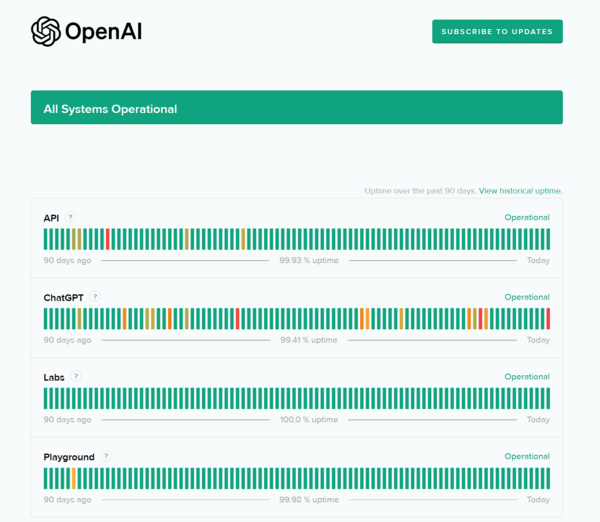Click the Operational status for API

click(x=526, y=218)
